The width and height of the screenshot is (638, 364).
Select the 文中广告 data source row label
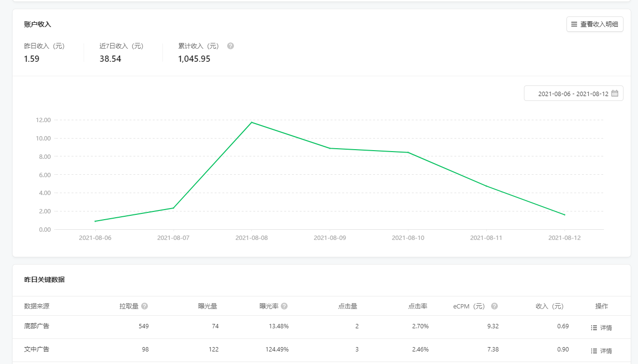tap(37, 349)
